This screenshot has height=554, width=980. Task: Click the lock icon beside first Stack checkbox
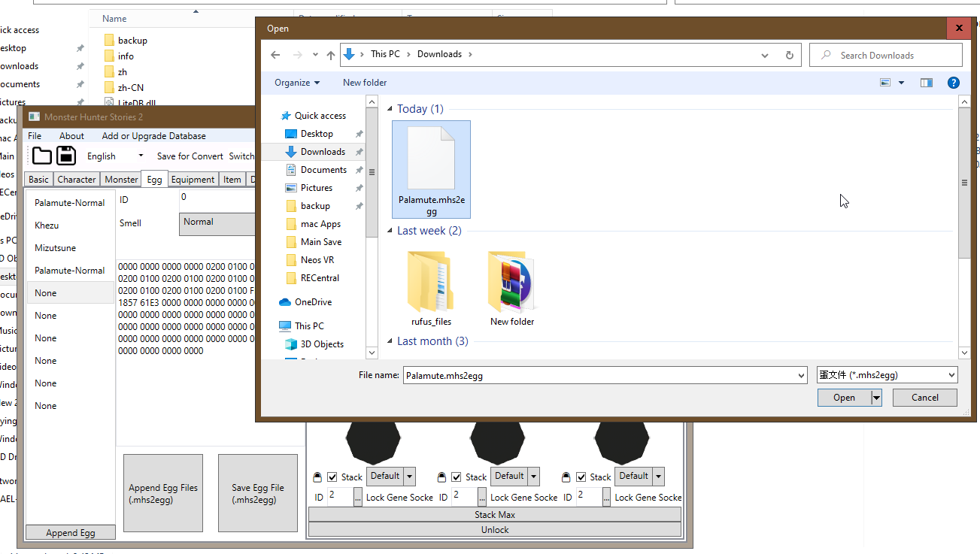tap(317, 477)
